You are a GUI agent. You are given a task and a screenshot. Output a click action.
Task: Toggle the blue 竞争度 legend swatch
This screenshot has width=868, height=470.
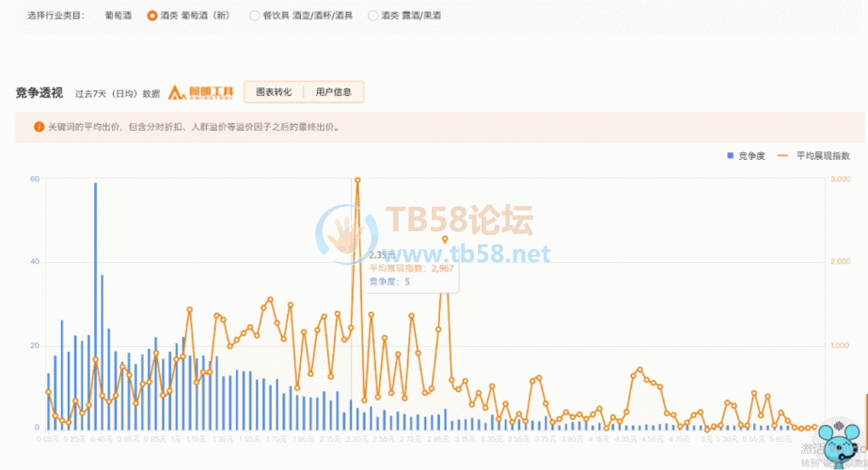coord(729,155)
